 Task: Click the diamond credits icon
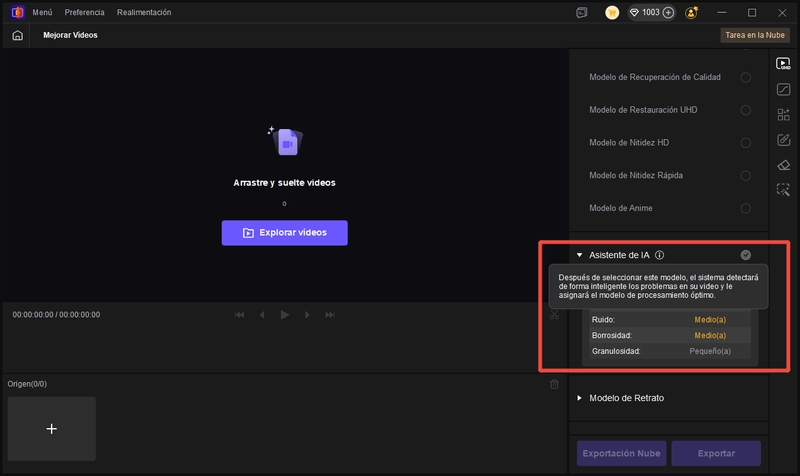click(x=634, y=13)
